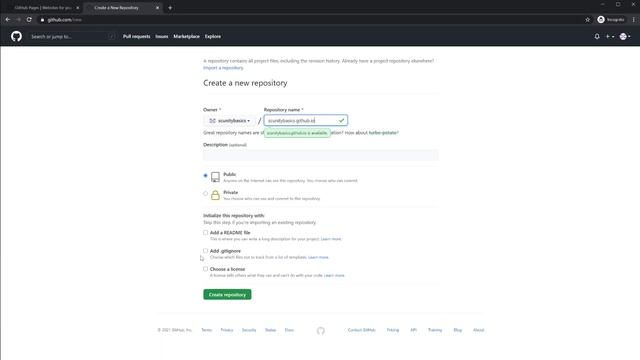The image size is (640, 360).
Task: Click the site lock icon in address bar
Action: click(42, 20)
